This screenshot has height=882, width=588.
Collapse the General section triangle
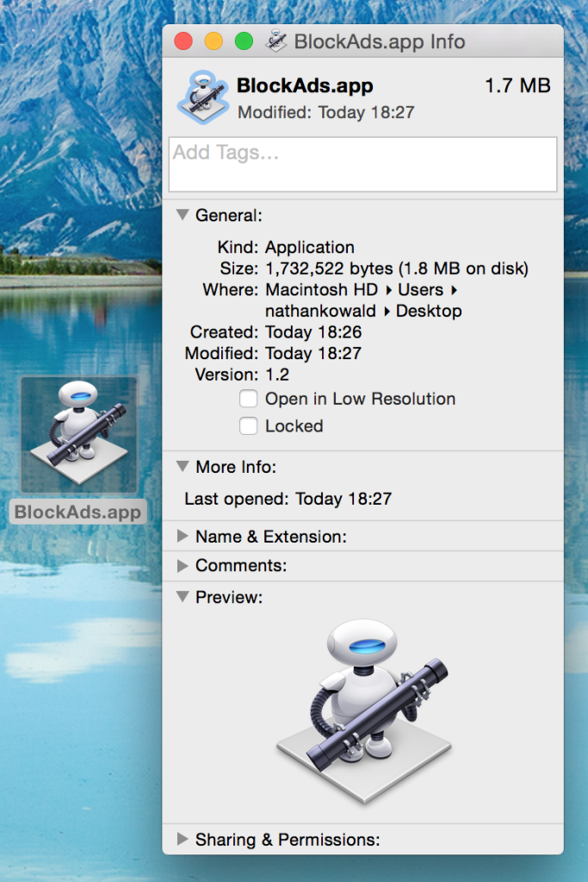[x=183, y=214]
